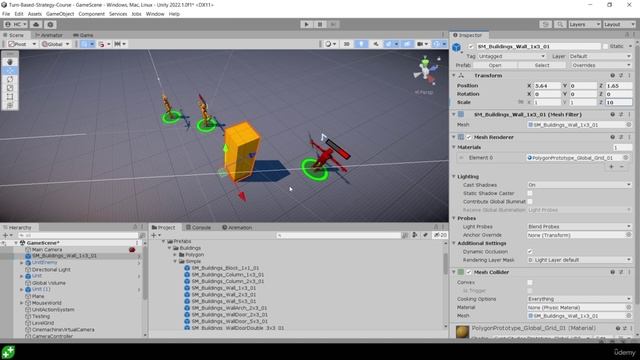Open the Tag dropdown

(x=511, y=56)
